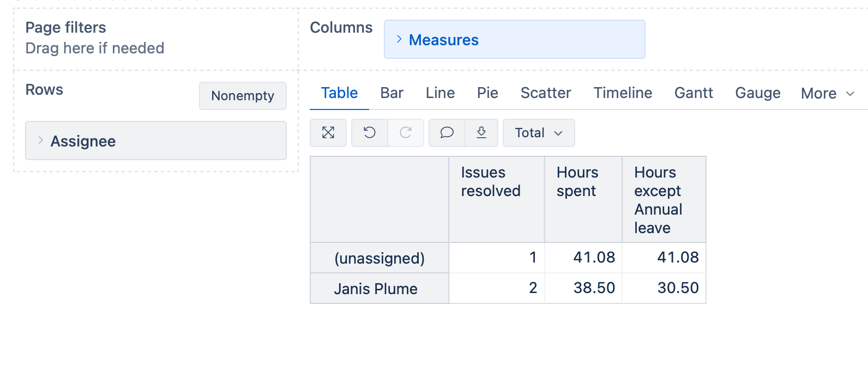Switch to the Line chart tab

pyautogui.click(x=440, y=93)
